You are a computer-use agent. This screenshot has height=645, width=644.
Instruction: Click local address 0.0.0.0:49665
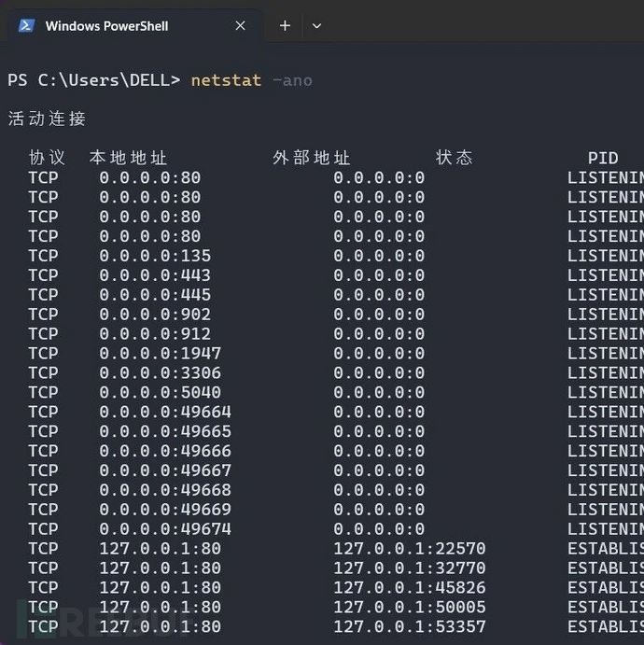165,431
